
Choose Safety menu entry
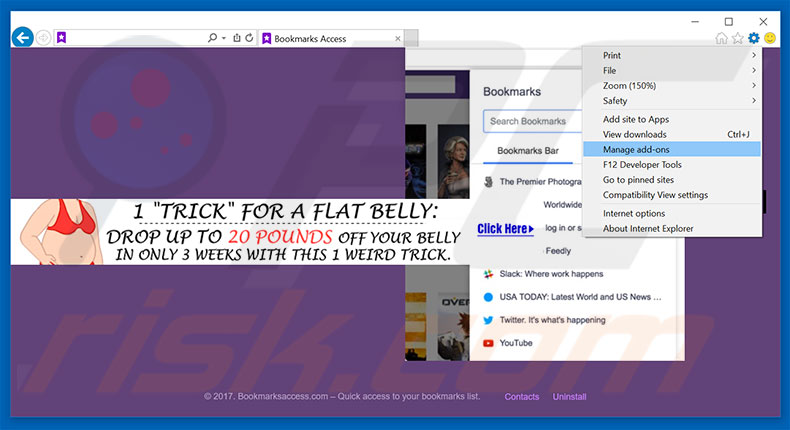coord(672,100)
